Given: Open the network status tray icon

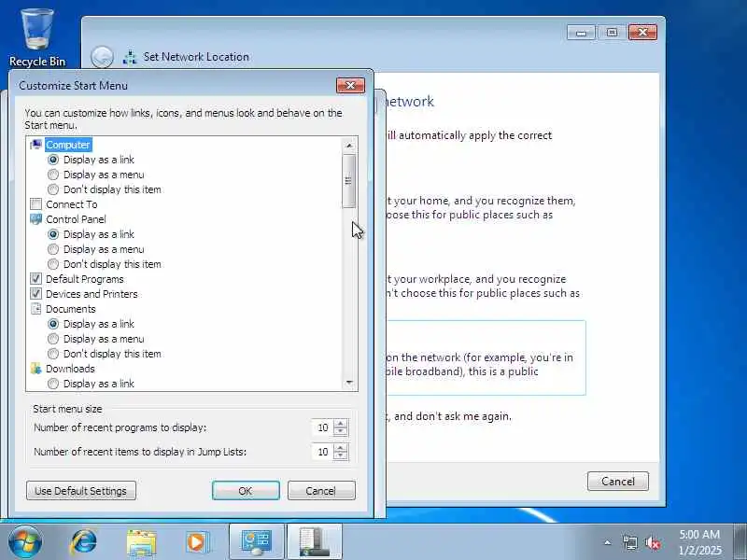Looking at the screenshot, I should coord(629,542).
